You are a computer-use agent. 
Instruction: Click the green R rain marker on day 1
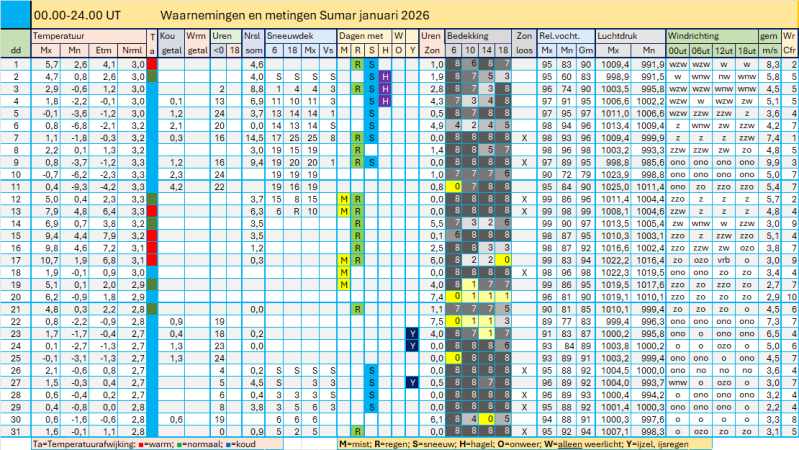357,64
